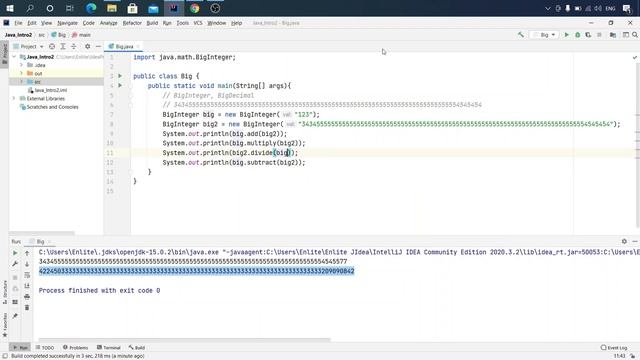Open Project panel settings gear
Screen dimensions: 640x360
click(x=87, y=47)
